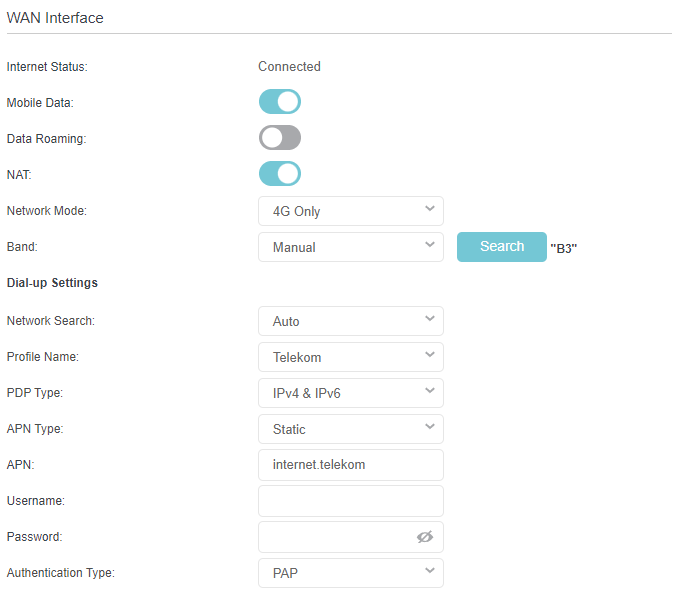Click the chevron arrow on Profile Name
Image resolution: width=674 pixels, height=612 pixels.
[430, 355]
